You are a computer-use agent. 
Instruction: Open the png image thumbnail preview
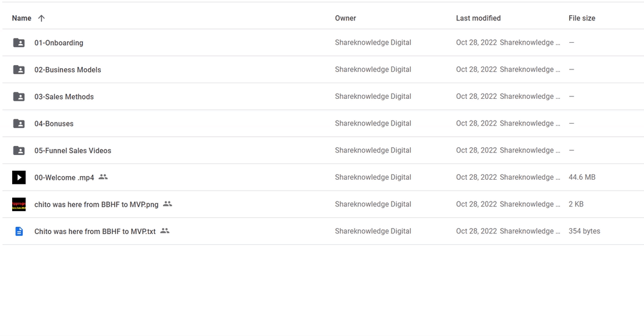pyautogui.click(x=19, y=204)
